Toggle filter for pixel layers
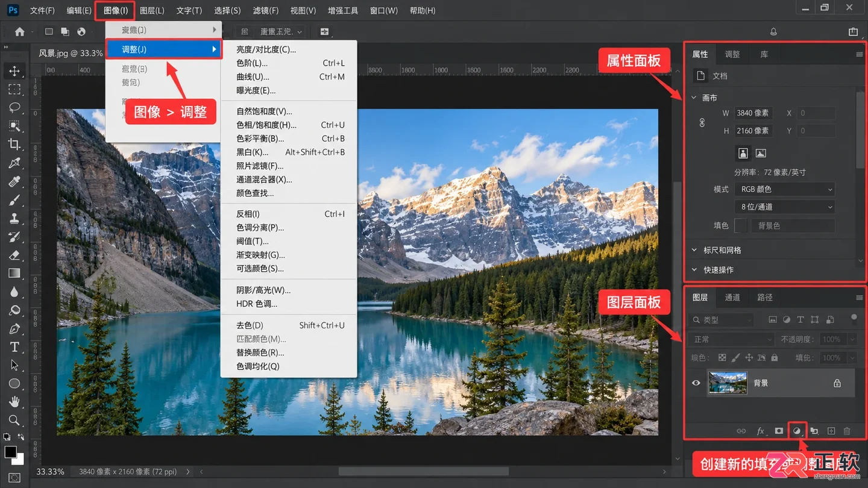This screenshot has height=488, width=868. (773, 319)
